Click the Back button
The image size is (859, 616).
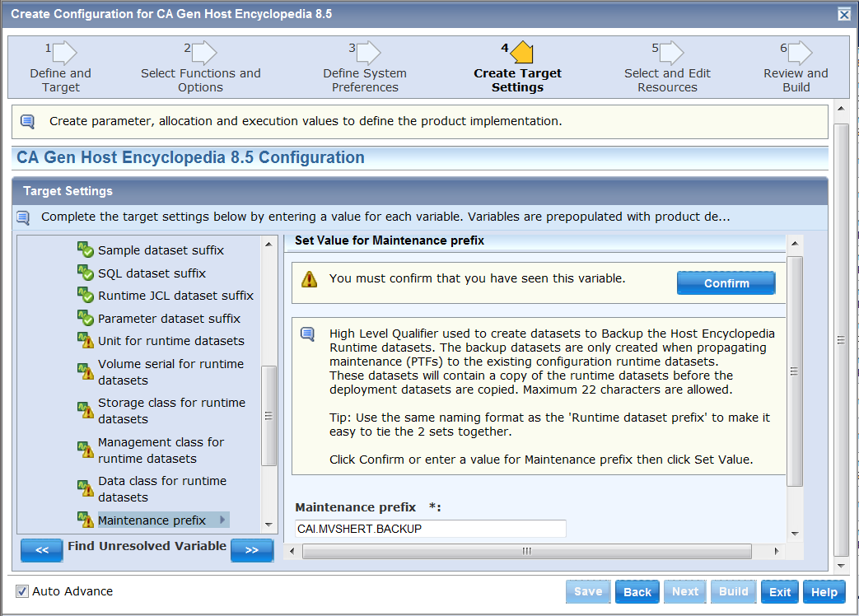click(637, 592)
